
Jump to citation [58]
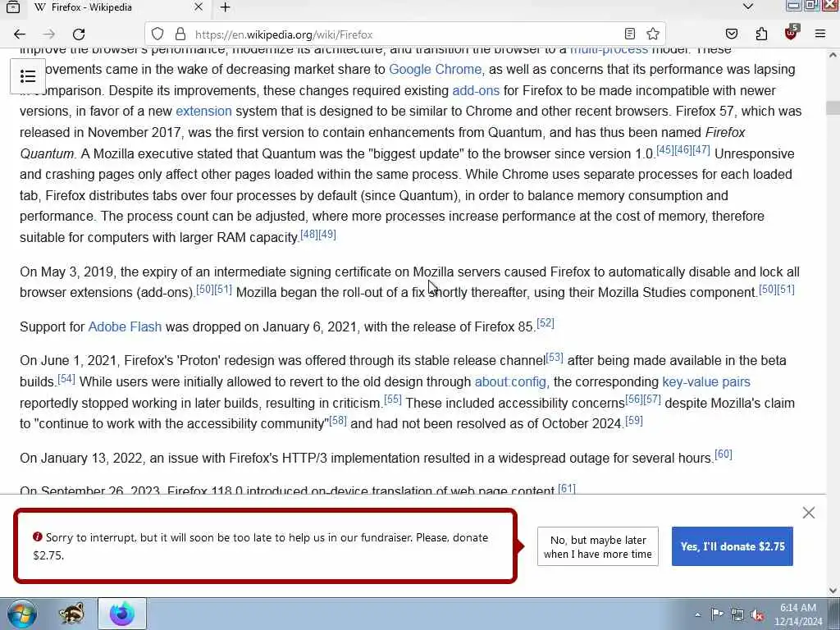pyautogui.click(x=338, y=421)
